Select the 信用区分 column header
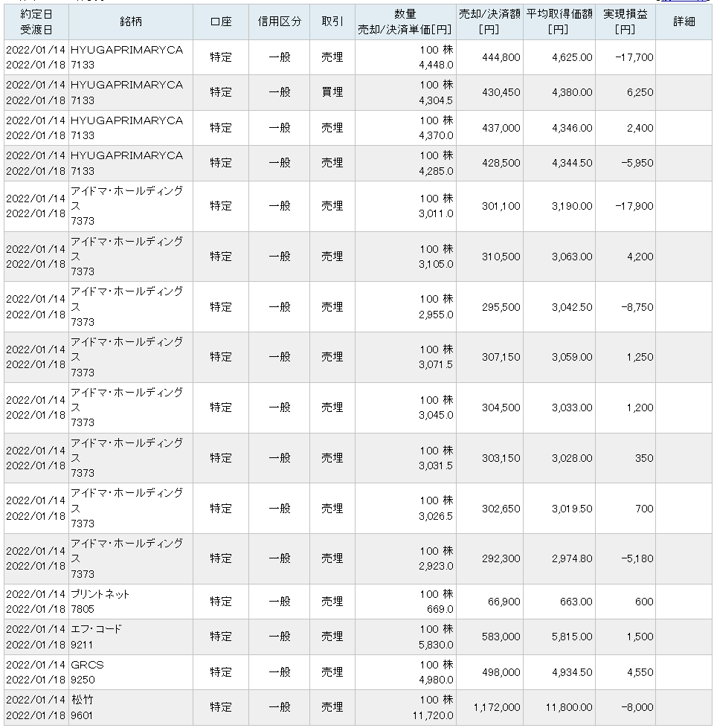 tap(280, 22)
